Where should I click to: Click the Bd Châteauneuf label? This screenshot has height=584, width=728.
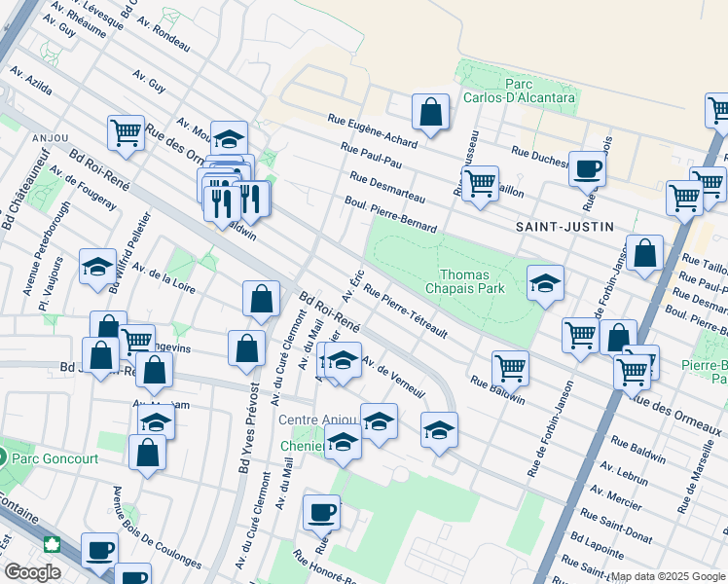pos(24,189)
